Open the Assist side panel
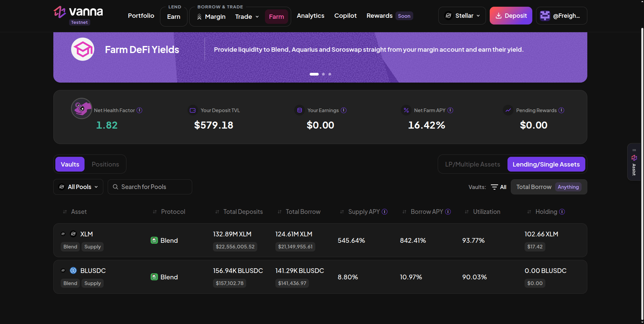The height and width of the screenshot is (324, 644). click(634, 162)
